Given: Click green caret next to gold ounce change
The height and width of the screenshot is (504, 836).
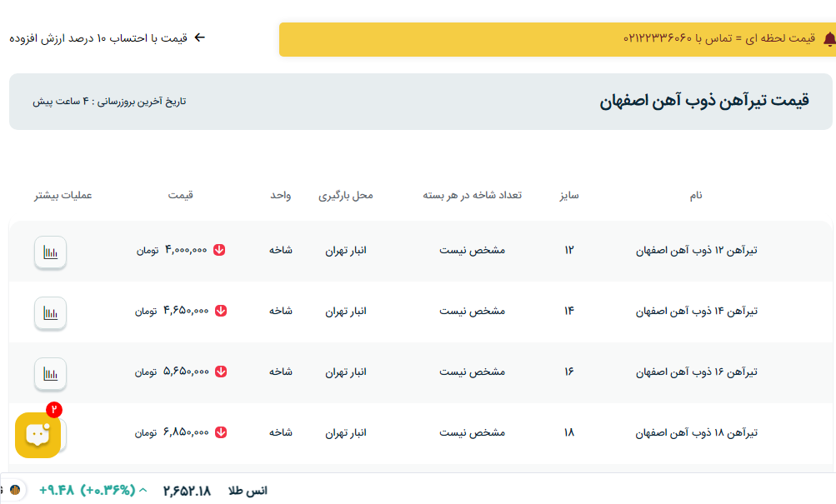Looking at the screenshot, I should tap(143, 490).
